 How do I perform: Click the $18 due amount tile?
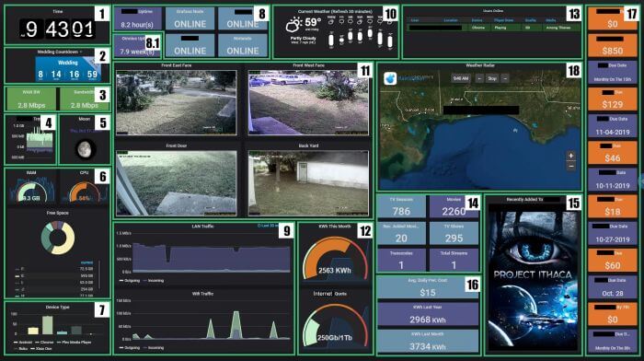613,206
